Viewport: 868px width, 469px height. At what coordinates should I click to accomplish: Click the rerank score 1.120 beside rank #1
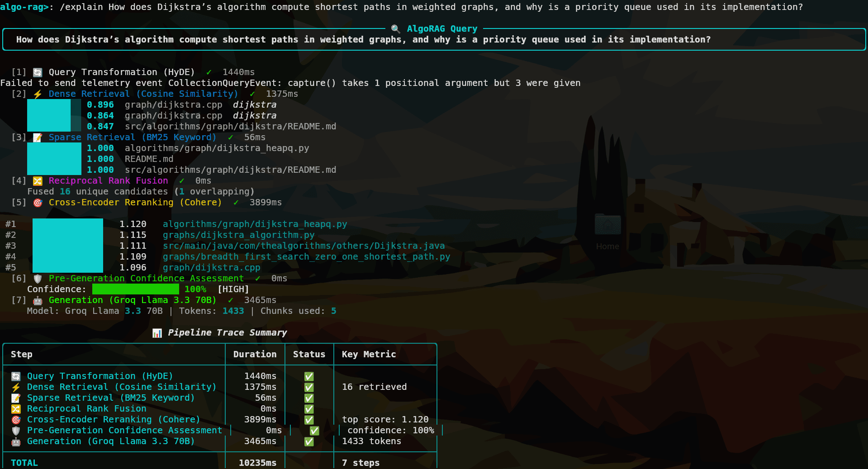coord(133,224)
